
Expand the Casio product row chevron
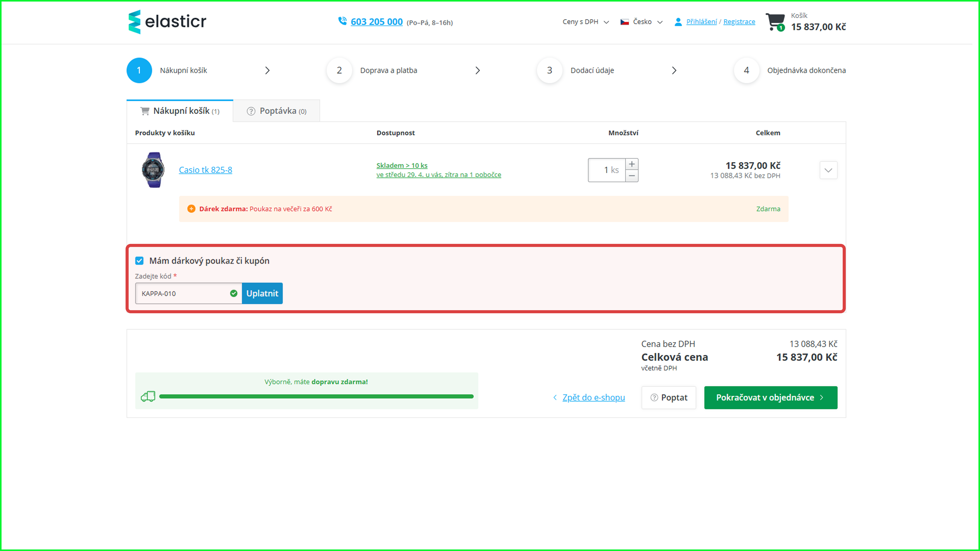point(828,170)
